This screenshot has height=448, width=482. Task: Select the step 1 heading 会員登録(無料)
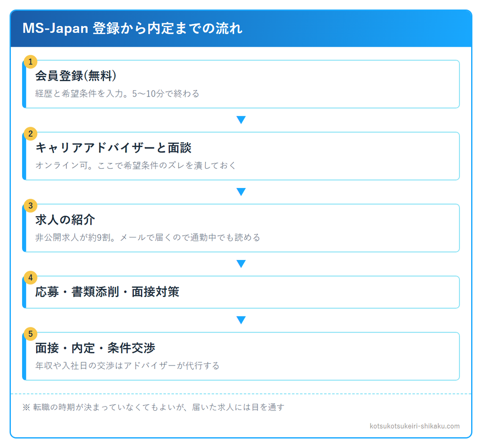point(76,76)
